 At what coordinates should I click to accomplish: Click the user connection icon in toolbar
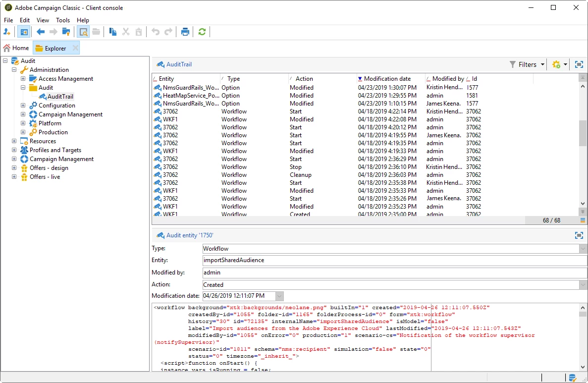point(7,32)
